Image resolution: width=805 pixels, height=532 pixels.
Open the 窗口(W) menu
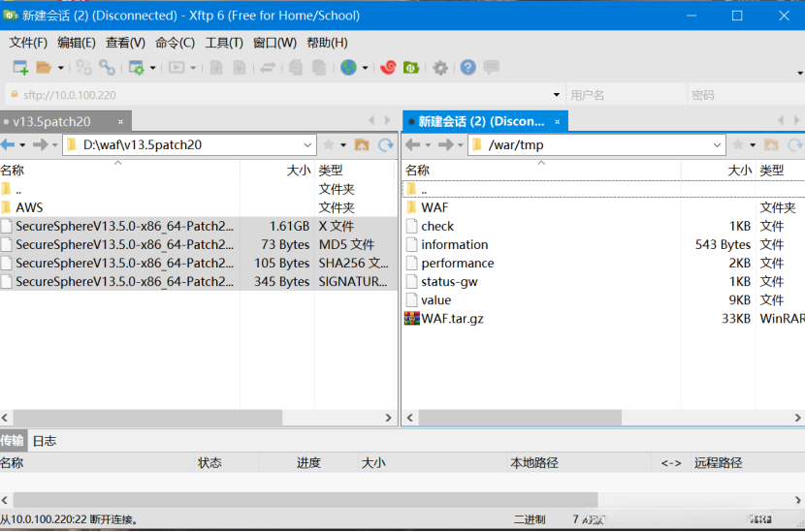(274, 43)
